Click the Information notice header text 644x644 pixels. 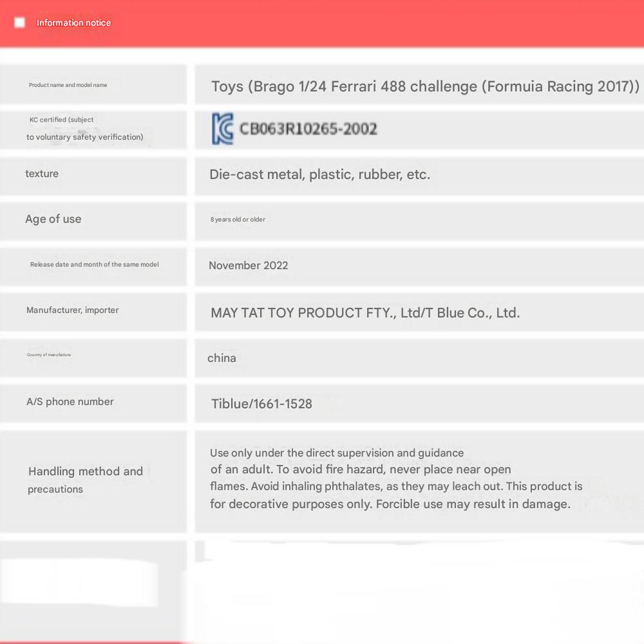(73, 23)
